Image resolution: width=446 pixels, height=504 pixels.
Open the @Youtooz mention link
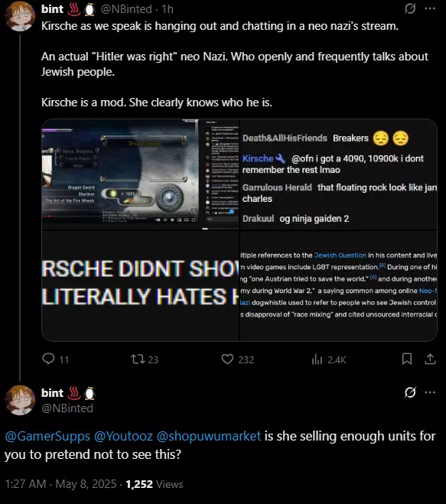tap(123, 436)
